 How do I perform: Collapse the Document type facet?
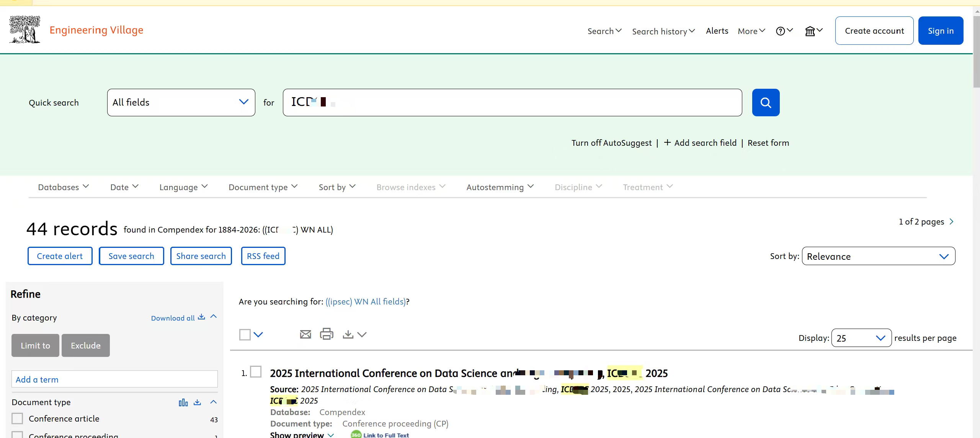[214, 402]
